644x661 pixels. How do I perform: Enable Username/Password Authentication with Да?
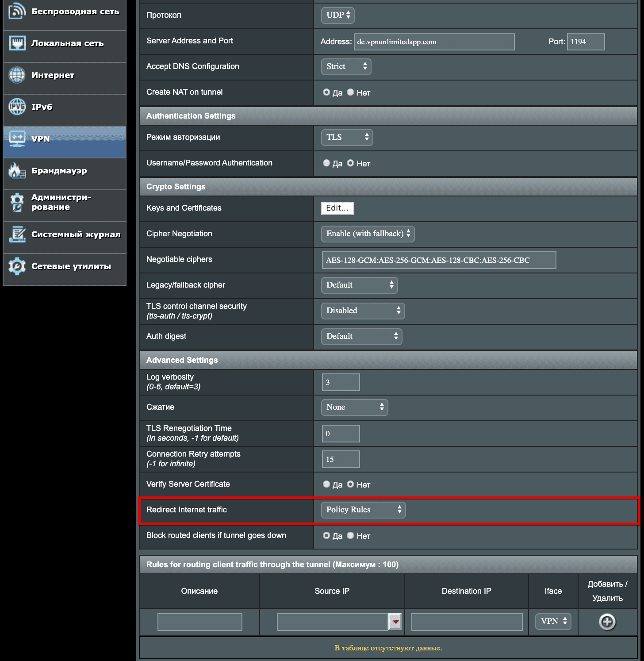coord(326,163)
